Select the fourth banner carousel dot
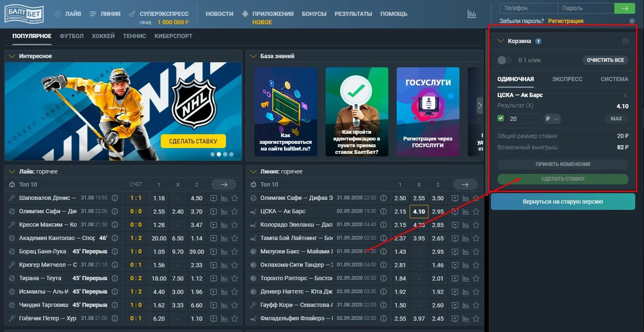Screen dimensions: 644x332 [x=231, y=154]
